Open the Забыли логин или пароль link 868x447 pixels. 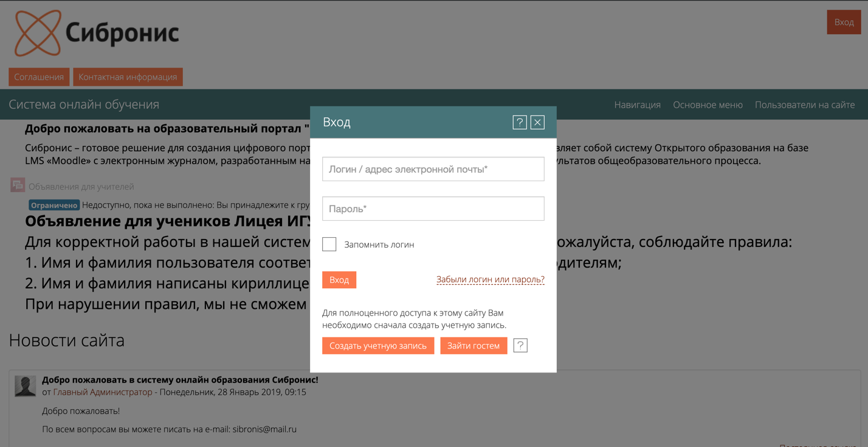pos(490,280)
